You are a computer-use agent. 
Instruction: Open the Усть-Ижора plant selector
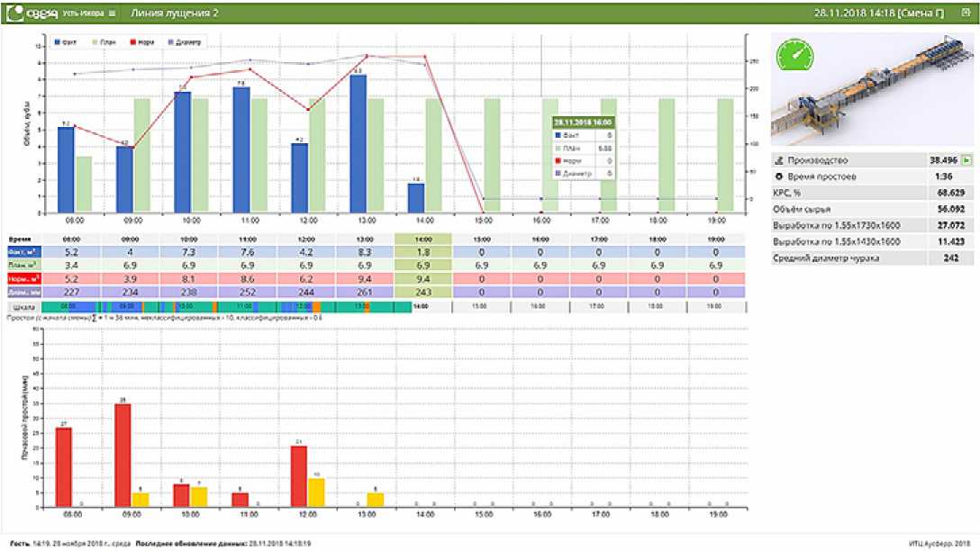click(x=83, y=14)
